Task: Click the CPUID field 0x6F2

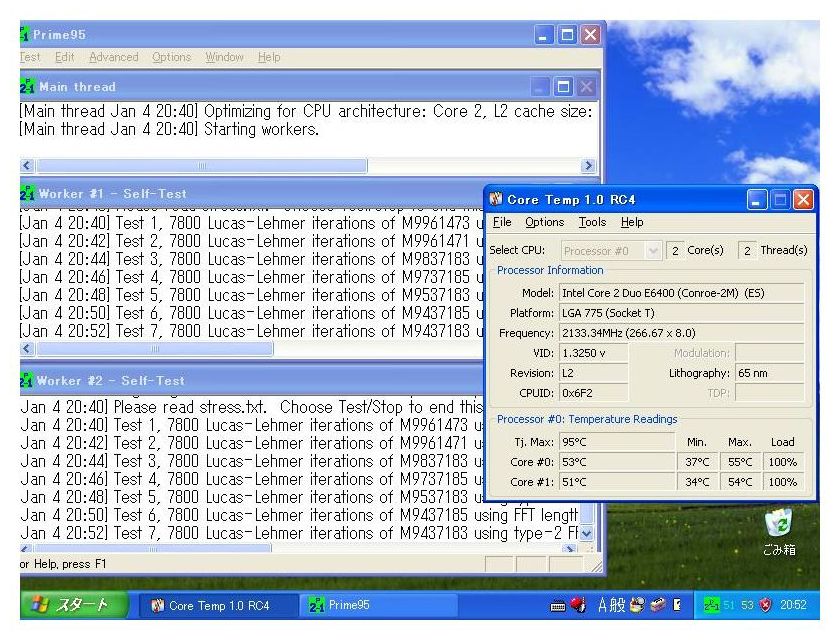Action: (594, 393)
